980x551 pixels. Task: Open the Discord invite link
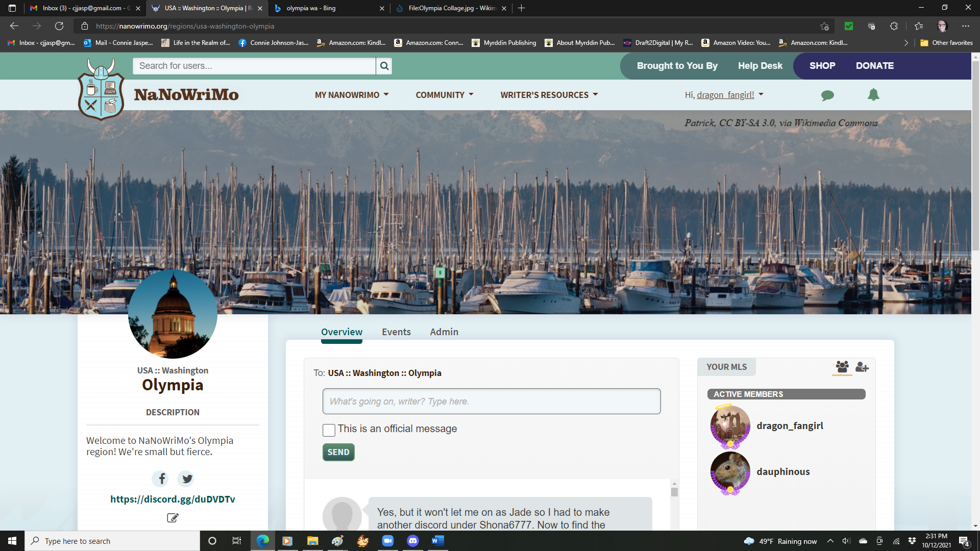pyautogui.click(x=173, y=499)
